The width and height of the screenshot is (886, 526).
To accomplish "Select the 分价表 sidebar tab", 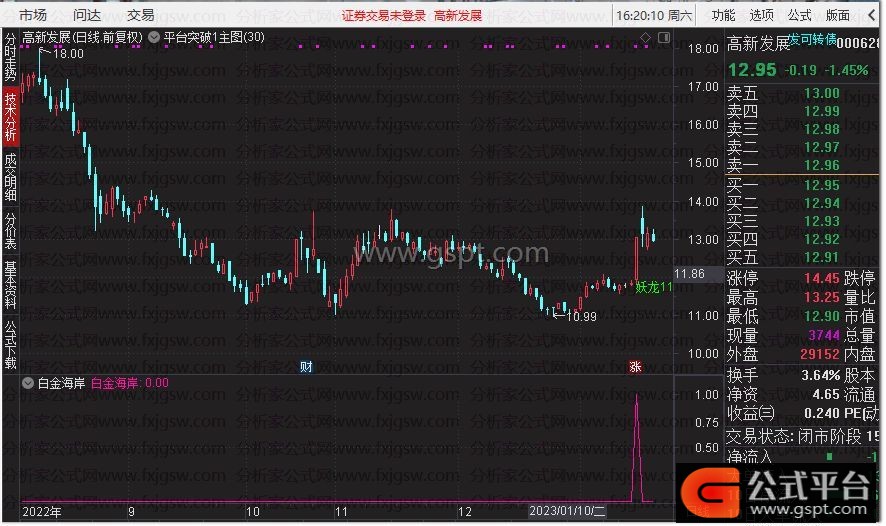I will tap(10, 231).
